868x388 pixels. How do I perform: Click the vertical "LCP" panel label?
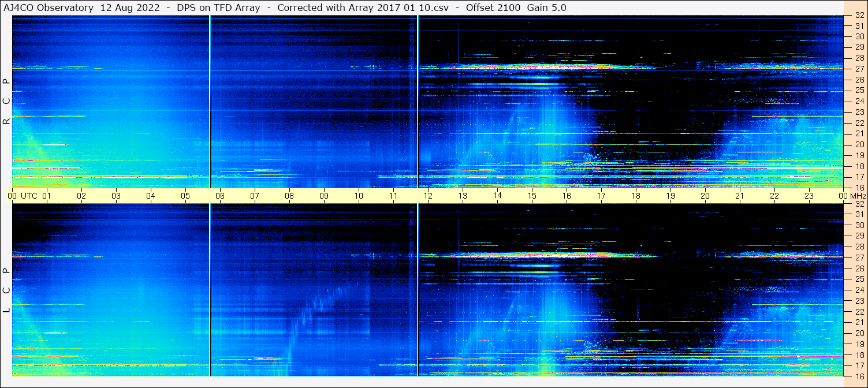[6, 290]
